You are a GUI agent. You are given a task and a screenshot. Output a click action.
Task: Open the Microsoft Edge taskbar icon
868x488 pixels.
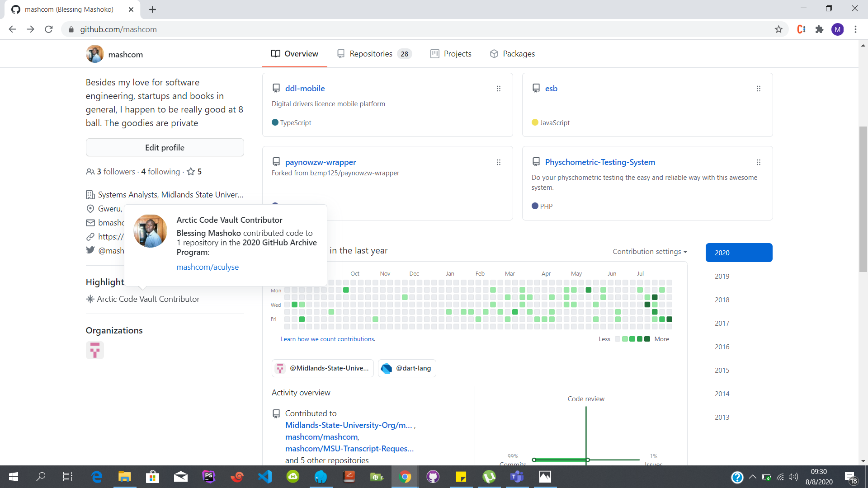click(x=97, y=477)
